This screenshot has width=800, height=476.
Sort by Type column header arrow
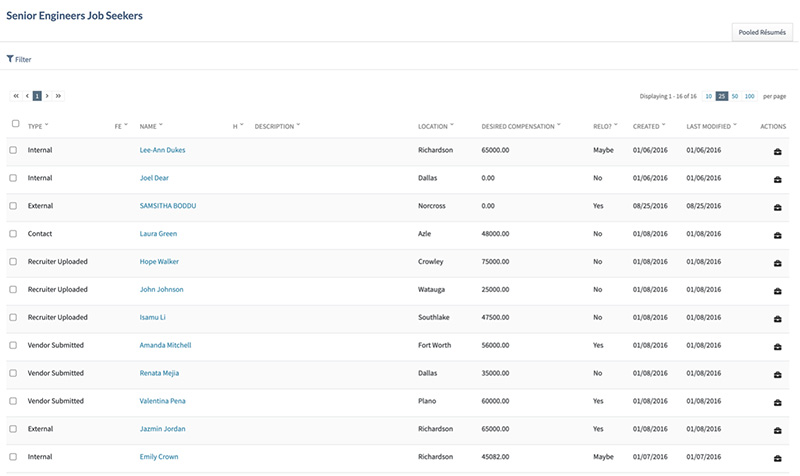click(x=47, y=126)
